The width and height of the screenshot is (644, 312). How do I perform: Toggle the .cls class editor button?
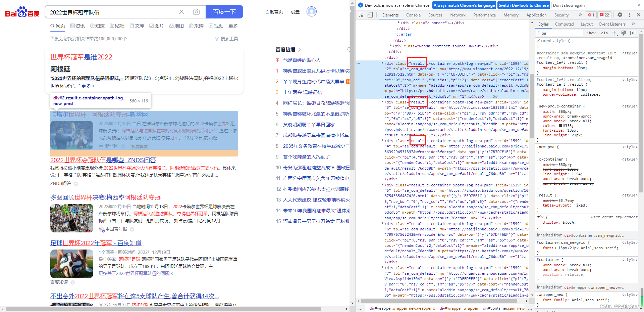604,33
